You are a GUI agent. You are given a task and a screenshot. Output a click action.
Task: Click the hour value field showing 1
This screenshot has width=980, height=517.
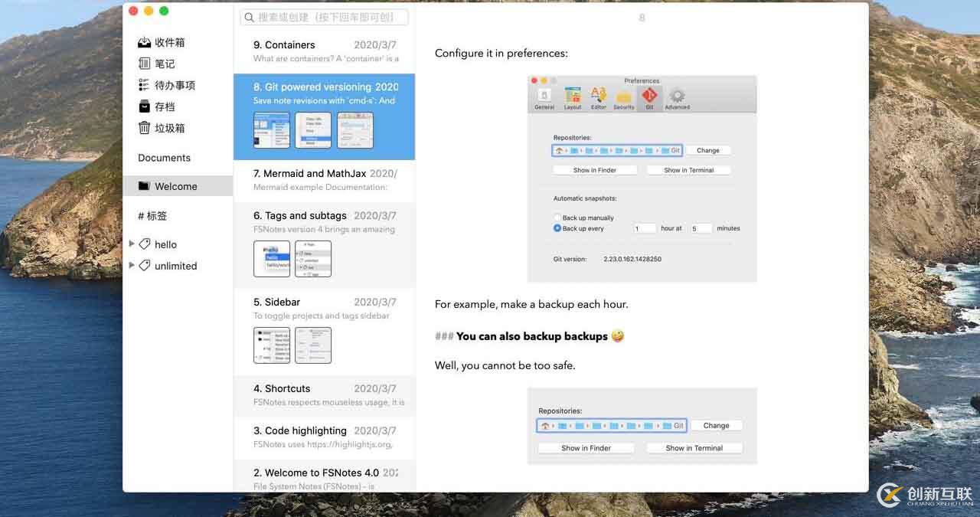645,228
